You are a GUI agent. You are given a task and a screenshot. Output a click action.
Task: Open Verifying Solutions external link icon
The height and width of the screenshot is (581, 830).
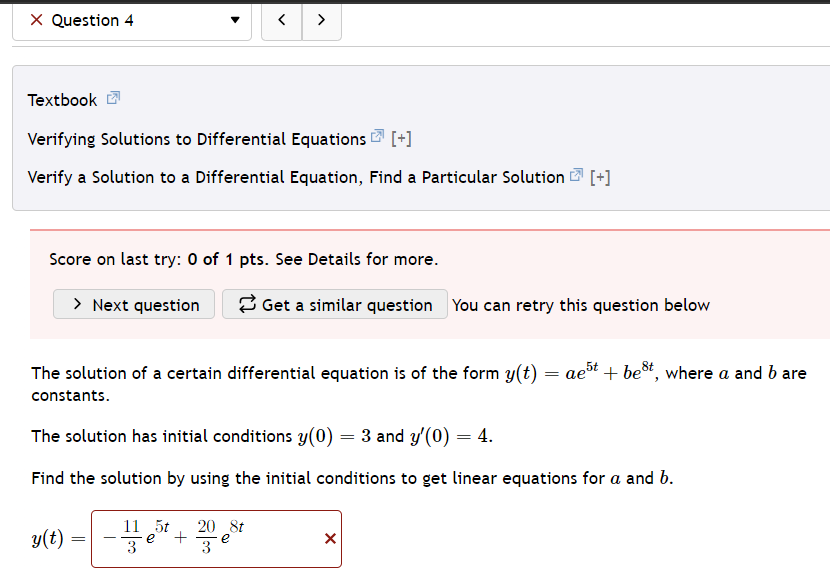coord(376,137)
